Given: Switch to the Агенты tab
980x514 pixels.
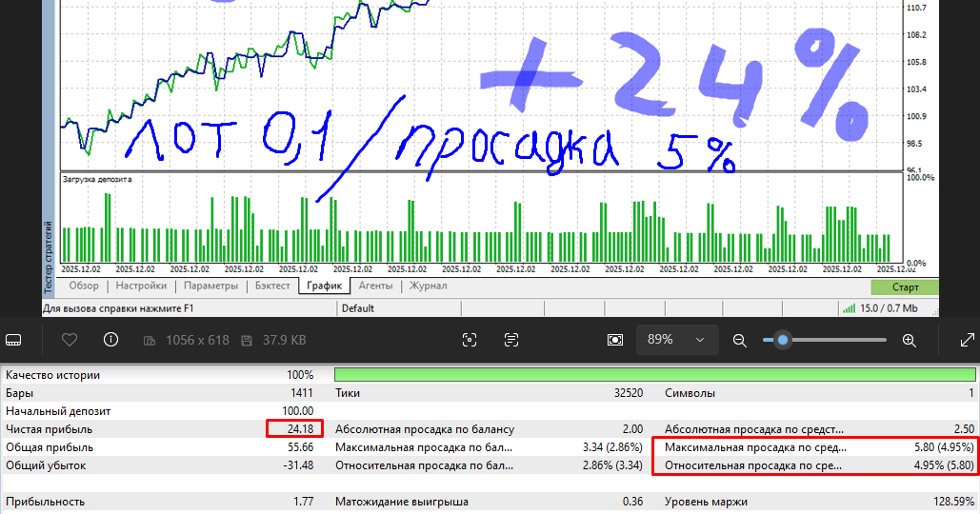Looking at the screenshot, I should click(375, 286).
